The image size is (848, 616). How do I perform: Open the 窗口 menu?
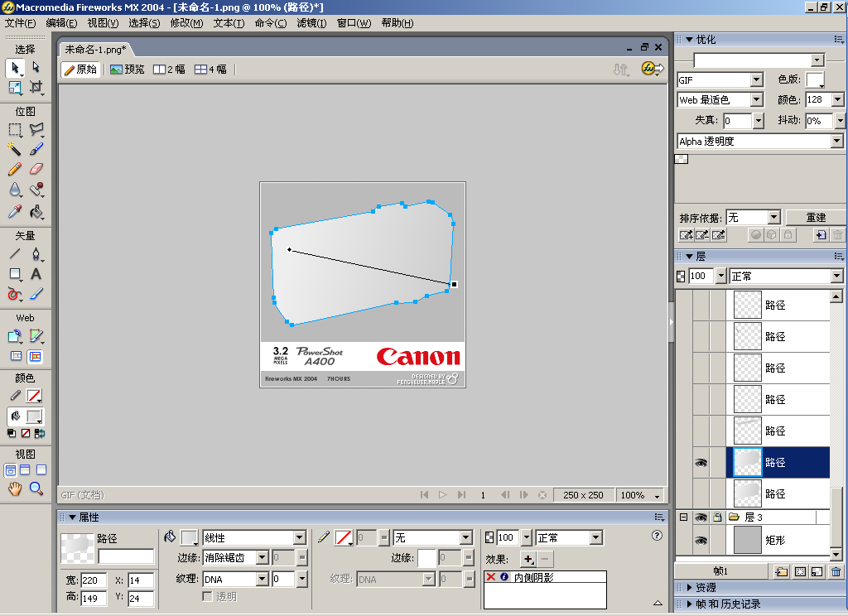[x=354, y=23]
